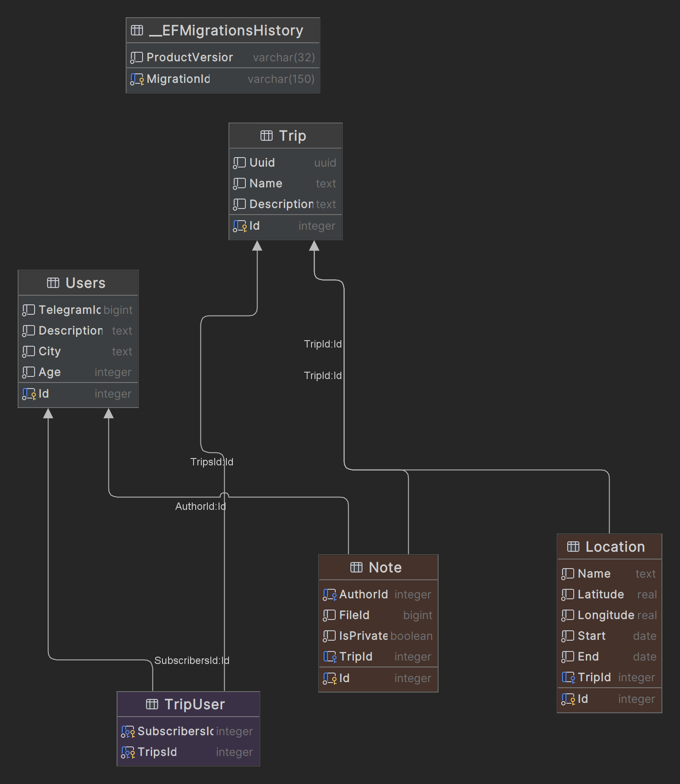Click the column icon next to Latitude
The width and height of the screenshot is (680, 784).
[568, 594]
